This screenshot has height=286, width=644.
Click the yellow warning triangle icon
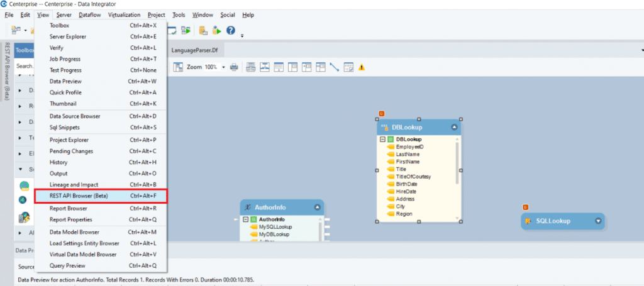coord(362,67)
